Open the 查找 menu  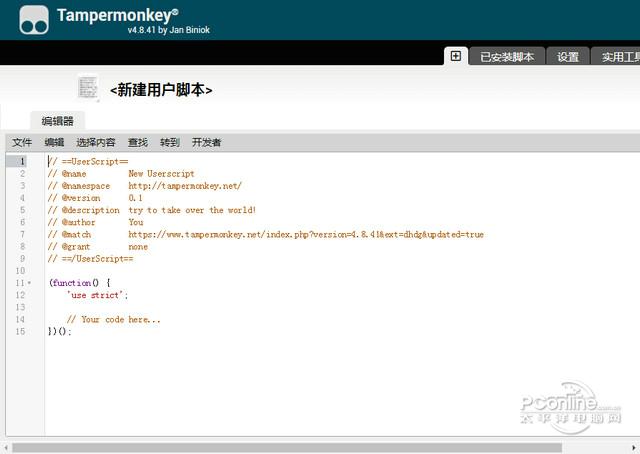138,142
